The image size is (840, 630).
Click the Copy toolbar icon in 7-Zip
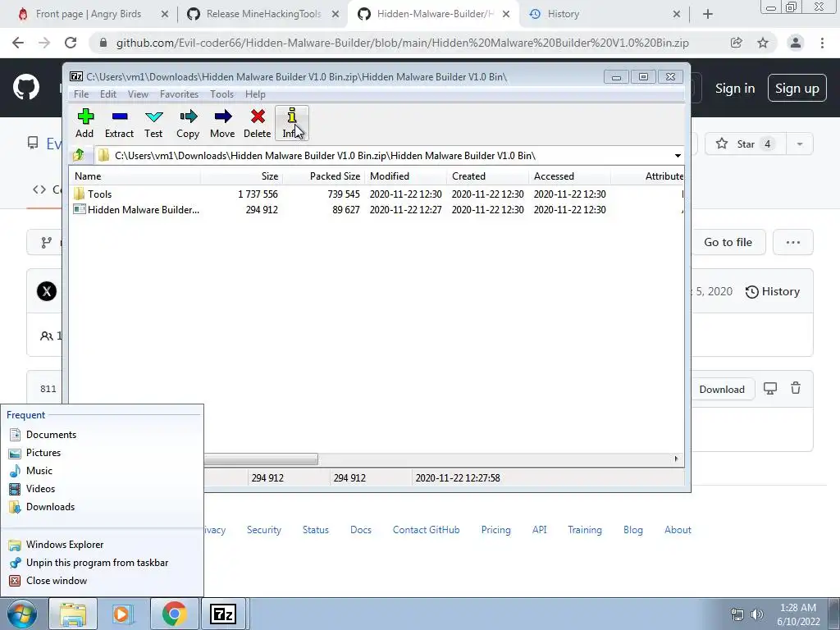(x=188, y=124)
